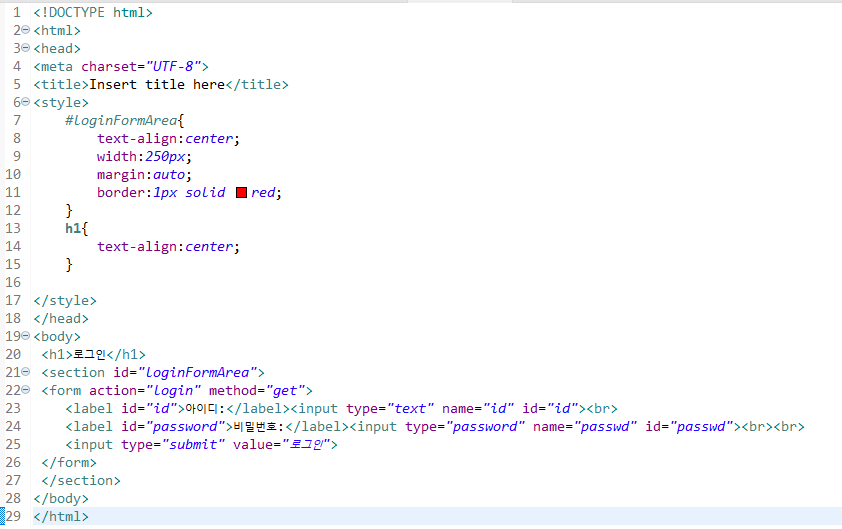Screen dimensions: 842x529
Task: Click the form action value "login"
Action: click(x=173, y=390)
